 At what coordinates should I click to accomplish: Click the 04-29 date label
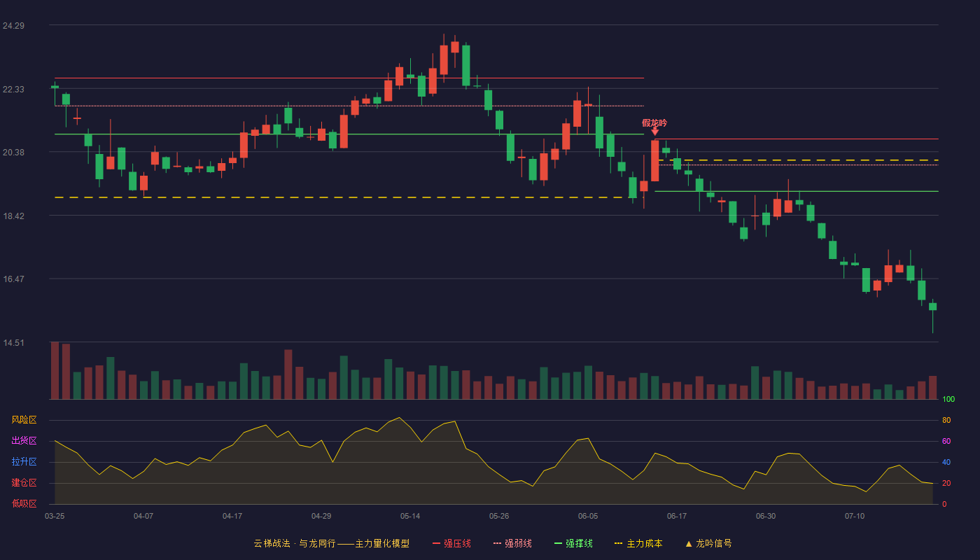(321, 516)
